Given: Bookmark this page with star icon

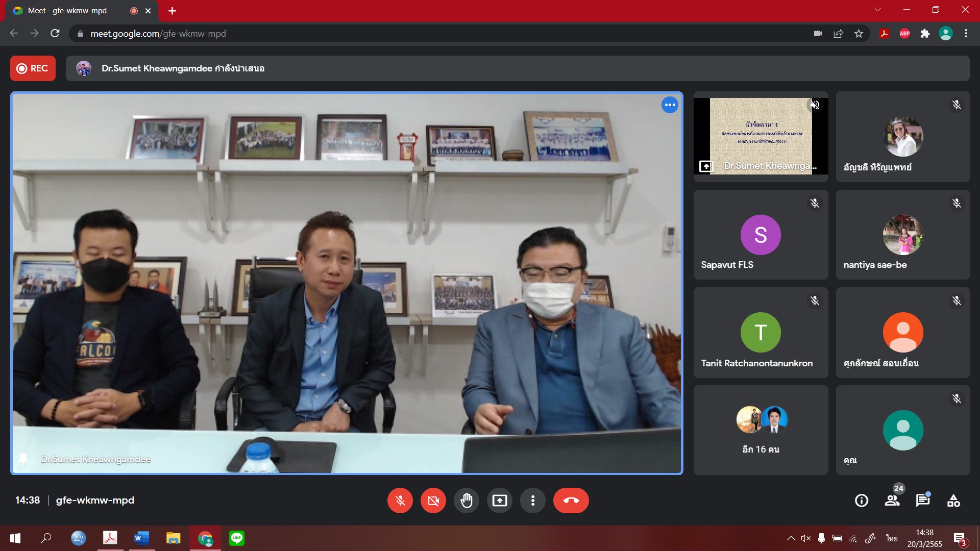Looking at the screenshot, I should point(859,34).
